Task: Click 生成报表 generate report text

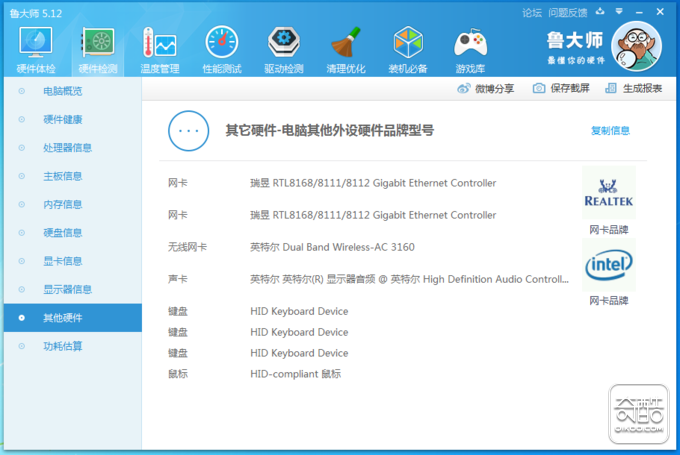Action: click(x=642, y=88)
